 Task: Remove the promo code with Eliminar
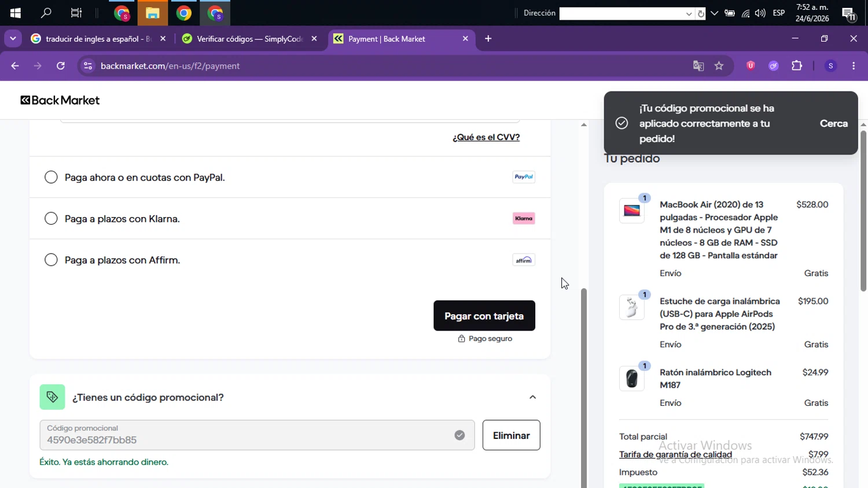(x=512, y=435)
